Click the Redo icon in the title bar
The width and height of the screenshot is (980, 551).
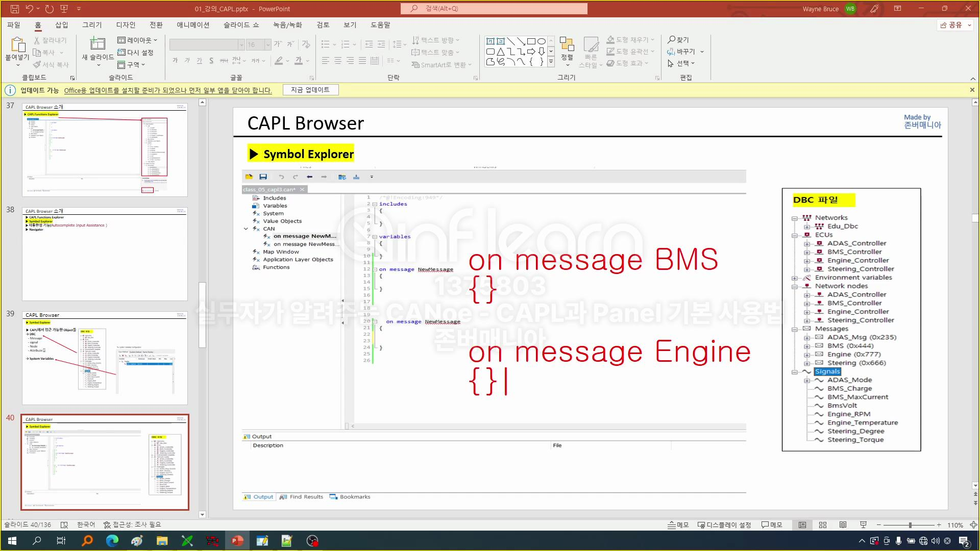click(x=49, y=9)
